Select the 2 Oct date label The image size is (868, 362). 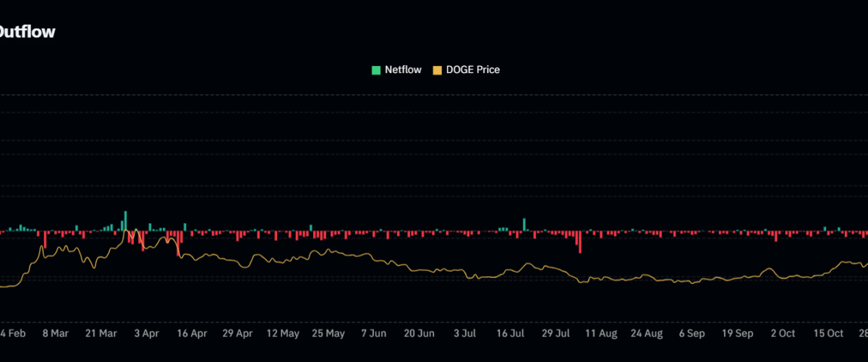click(783, 334)
